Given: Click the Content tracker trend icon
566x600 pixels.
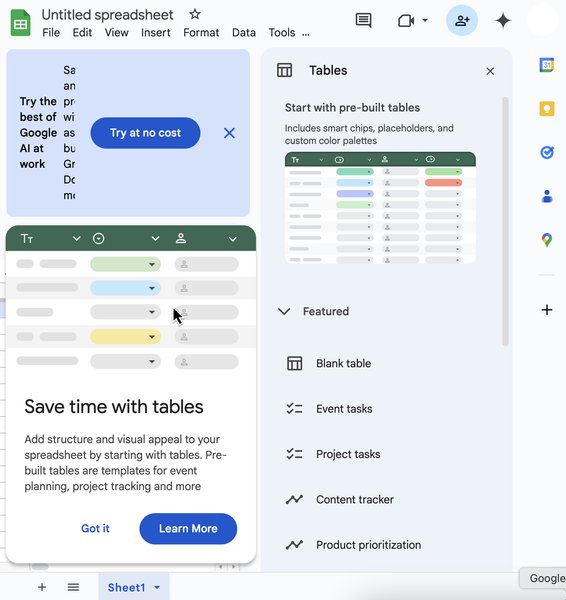Looking at the screenshot, I should pyautogui.click(x=294, y=499).
